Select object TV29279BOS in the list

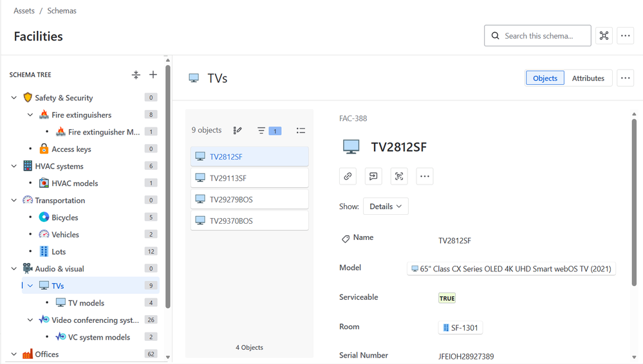pos(249,199)
